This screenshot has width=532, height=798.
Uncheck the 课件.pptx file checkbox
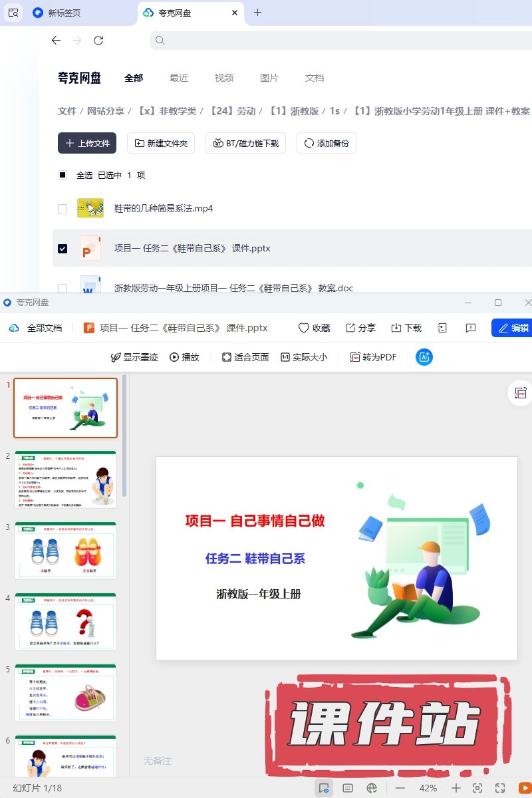pyautogui.click(x=63, y=249)
